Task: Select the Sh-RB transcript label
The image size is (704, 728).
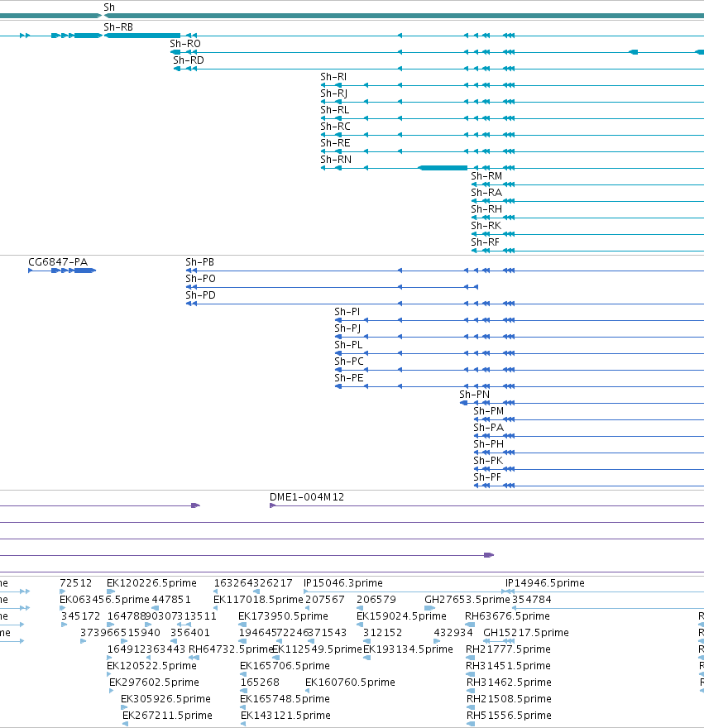Action: click(118, 27)
